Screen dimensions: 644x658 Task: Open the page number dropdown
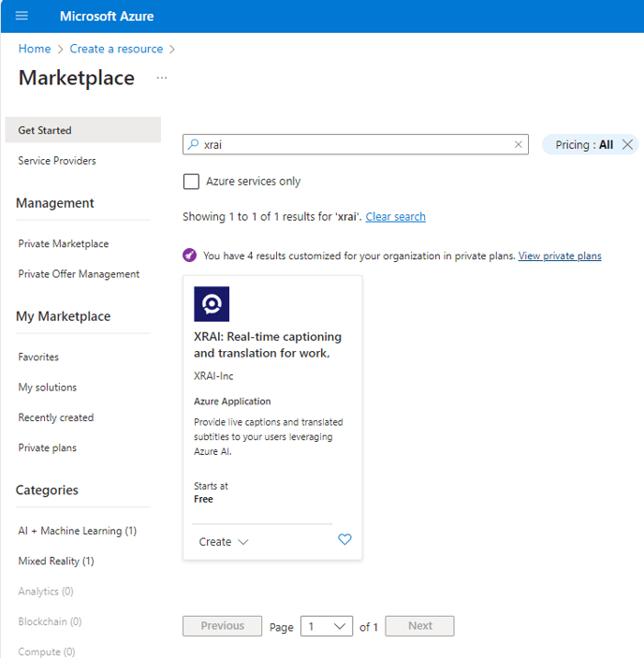(x=327, y=626)
